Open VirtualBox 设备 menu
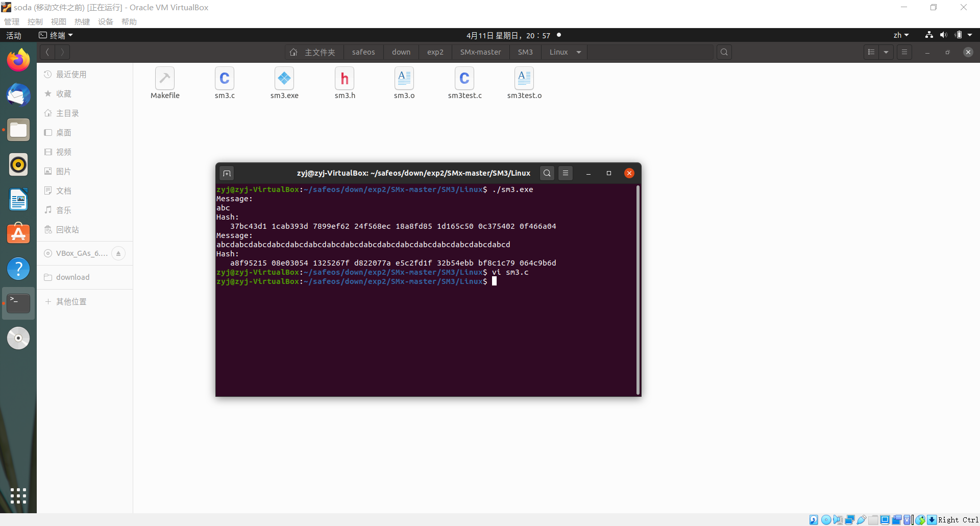The height and width of the screenshot is (526, 980). point(106,21)
